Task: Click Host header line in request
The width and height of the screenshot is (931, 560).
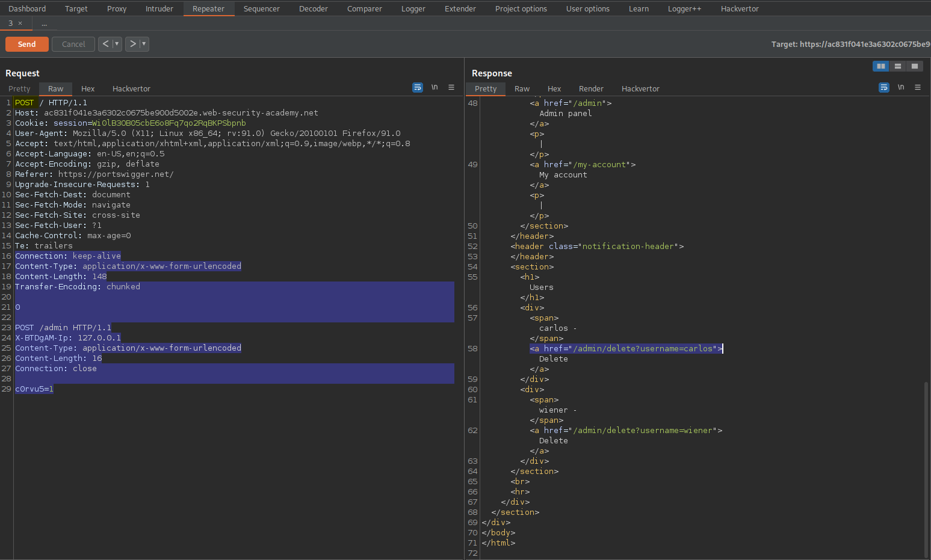Action: tap(167, 112)
